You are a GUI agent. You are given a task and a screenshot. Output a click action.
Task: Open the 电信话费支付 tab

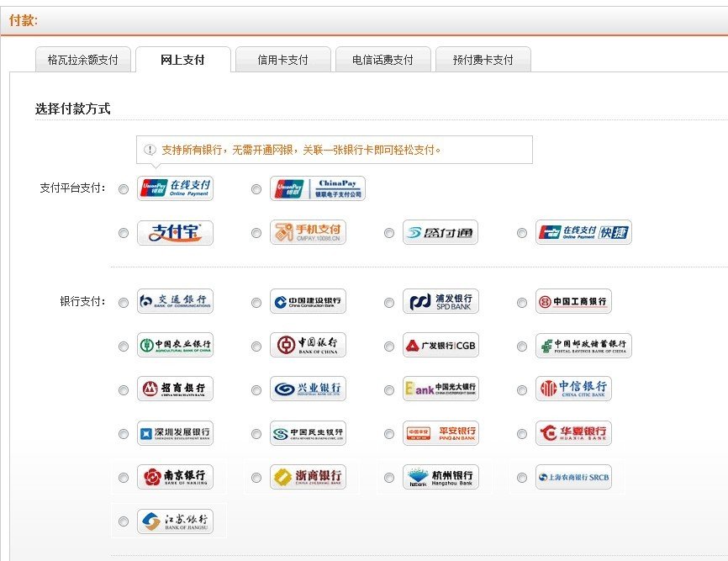click(382, 60)
